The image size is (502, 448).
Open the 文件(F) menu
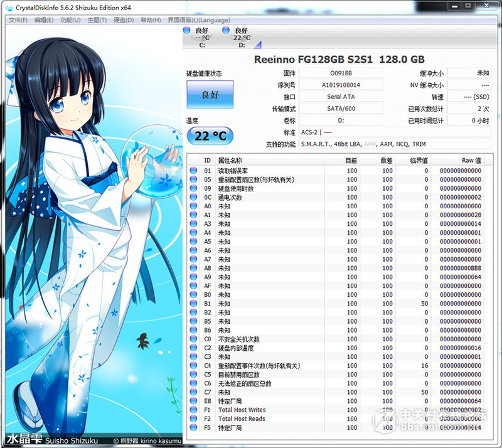18,20
